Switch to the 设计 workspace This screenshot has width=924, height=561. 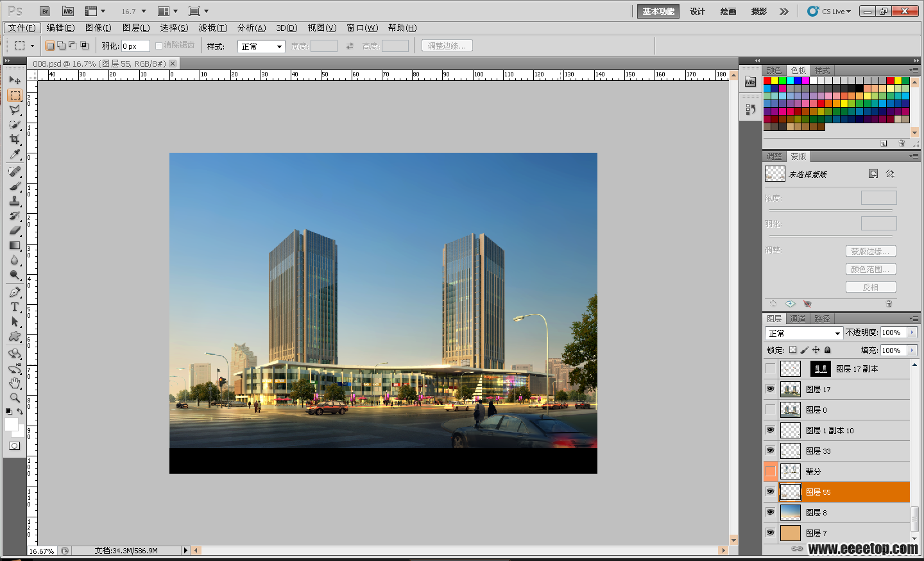(x=697, y=12)
